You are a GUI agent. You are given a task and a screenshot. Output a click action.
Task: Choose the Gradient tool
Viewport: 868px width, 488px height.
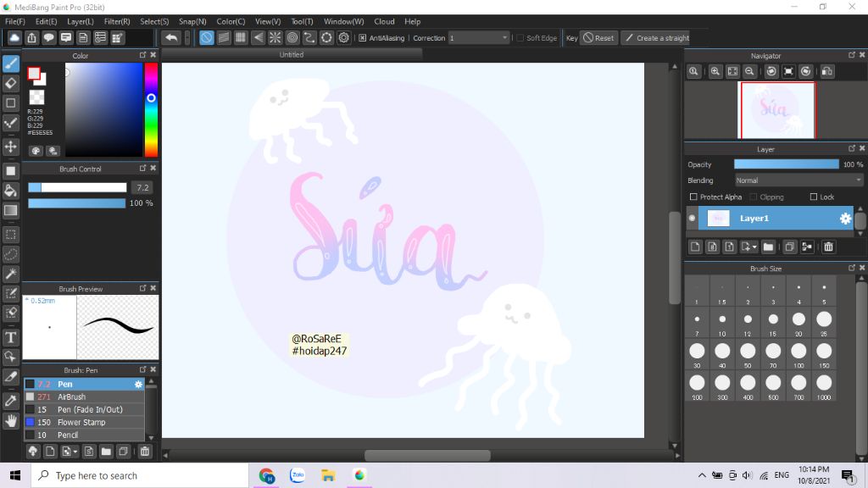tap(10, 211)
